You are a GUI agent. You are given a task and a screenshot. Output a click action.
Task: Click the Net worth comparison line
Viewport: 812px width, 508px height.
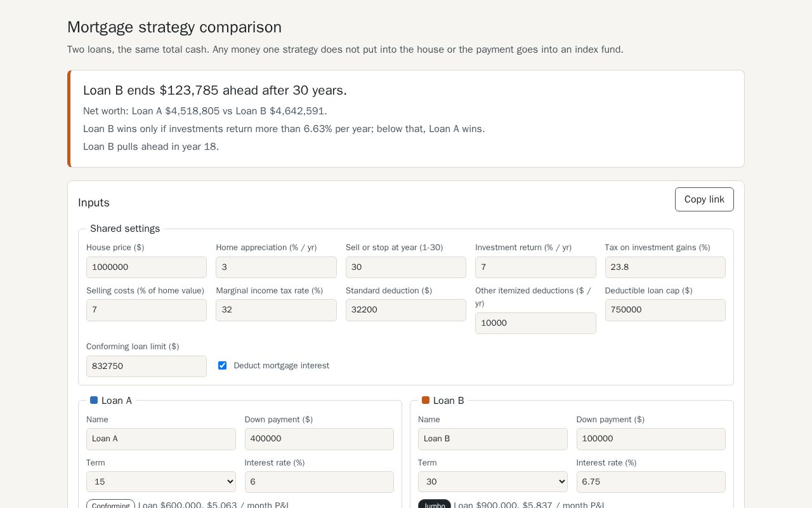point(205,111)
